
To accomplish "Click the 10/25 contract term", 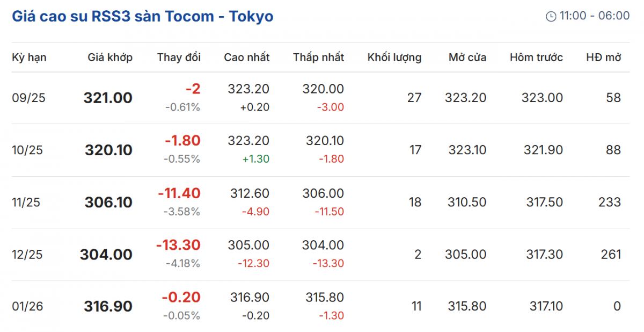I will (x=27, y=150).
